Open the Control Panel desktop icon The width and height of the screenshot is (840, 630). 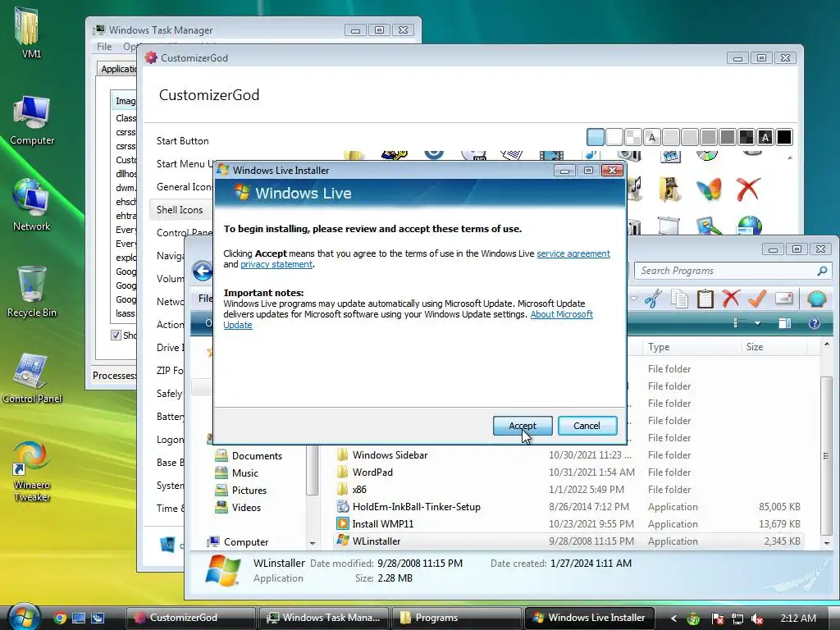click(x=32, y=378)
